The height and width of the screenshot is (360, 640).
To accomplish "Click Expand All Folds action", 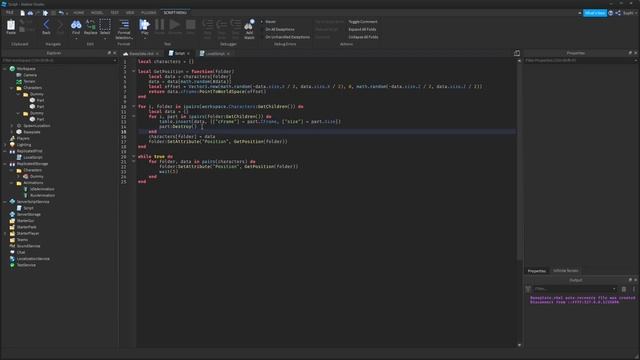I will pos(362,29).
